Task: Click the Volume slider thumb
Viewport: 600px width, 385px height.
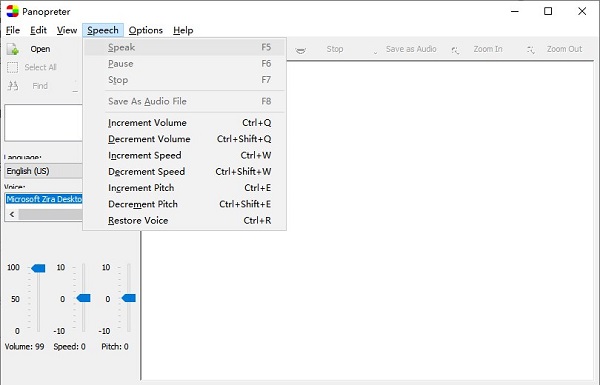Action: (x=38, y=268)
